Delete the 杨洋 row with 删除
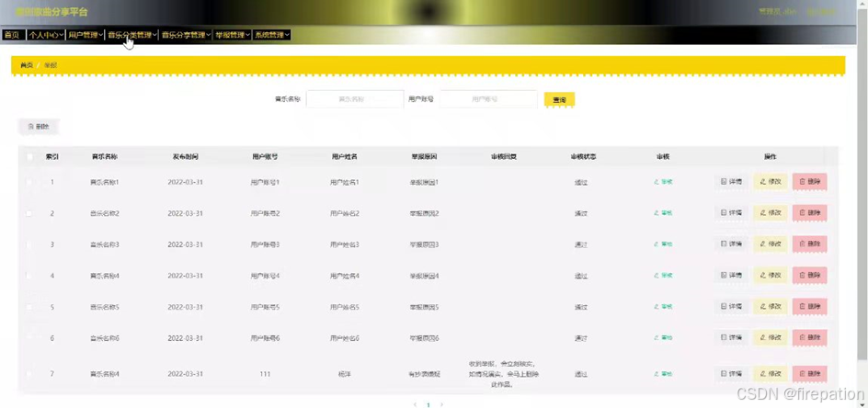Screen dimensions: 868x408 pyautogui.click(x=810, y=374)
